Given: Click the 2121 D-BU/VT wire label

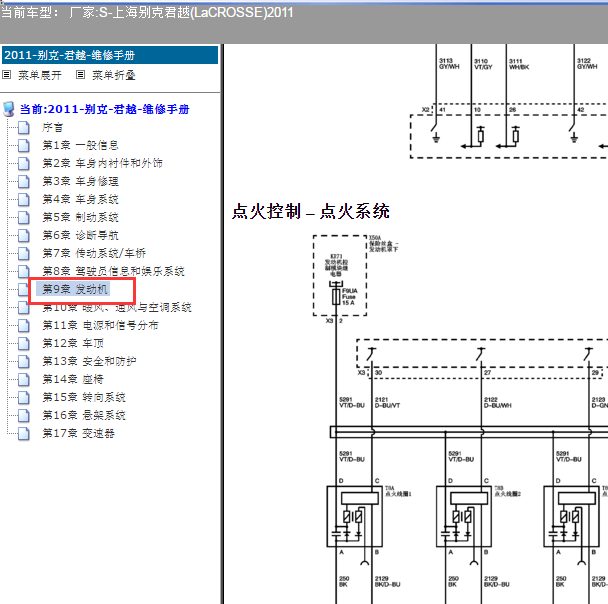Looking at the screenshot, I should pos(387,402).
